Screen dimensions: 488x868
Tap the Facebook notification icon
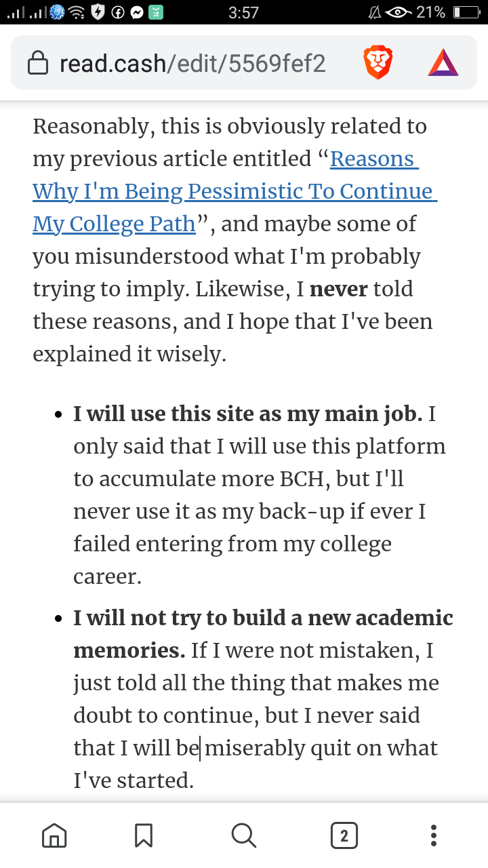click(x=117, y=12)
